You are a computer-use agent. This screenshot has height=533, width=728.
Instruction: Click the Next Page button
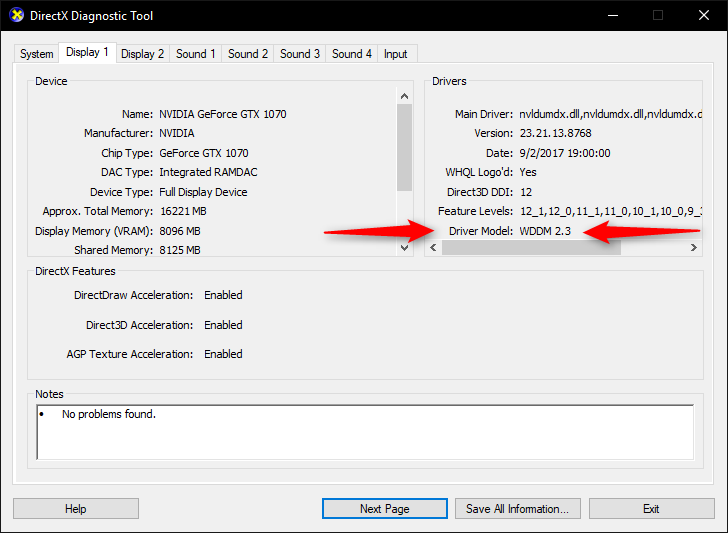[384, 509]
